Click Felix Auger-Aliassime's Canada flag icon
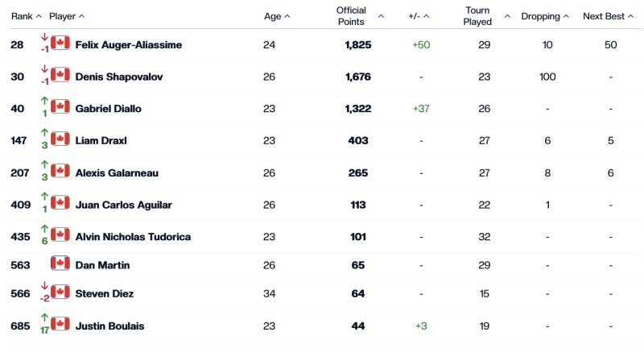Viewport: 644px width, 357px height. pos(60,44)
